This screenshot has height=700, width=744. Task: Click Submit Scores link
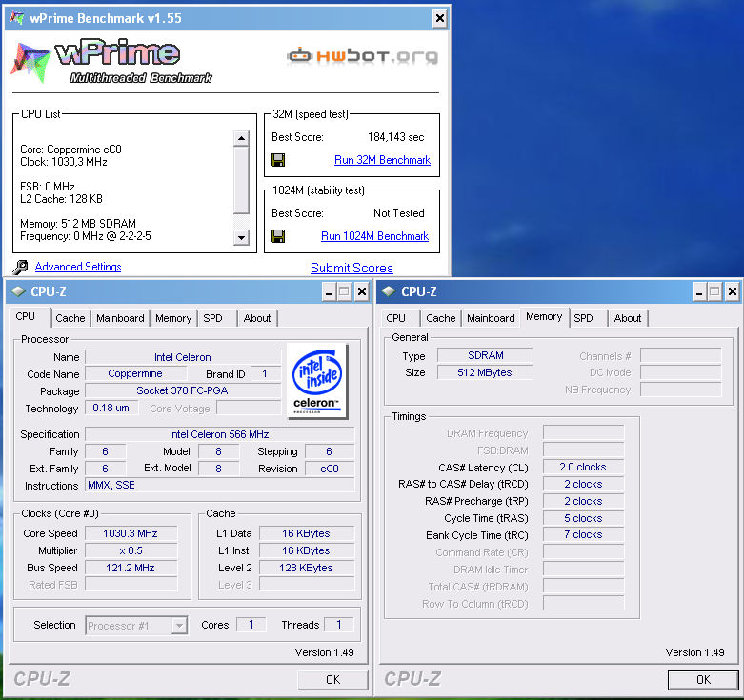pyautogui.click(x=352, y=268)
